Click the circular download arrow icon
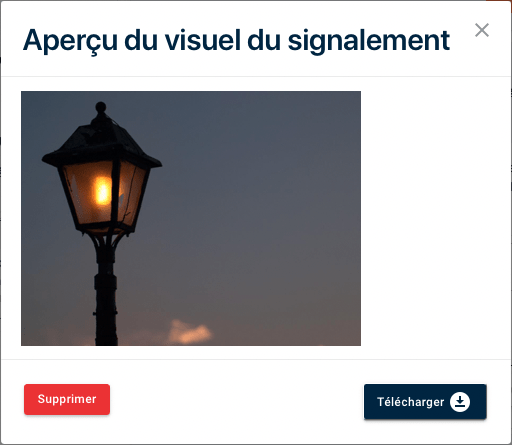Image resolution: width=512 pixels, height=445 pixels. click(460, 402)
